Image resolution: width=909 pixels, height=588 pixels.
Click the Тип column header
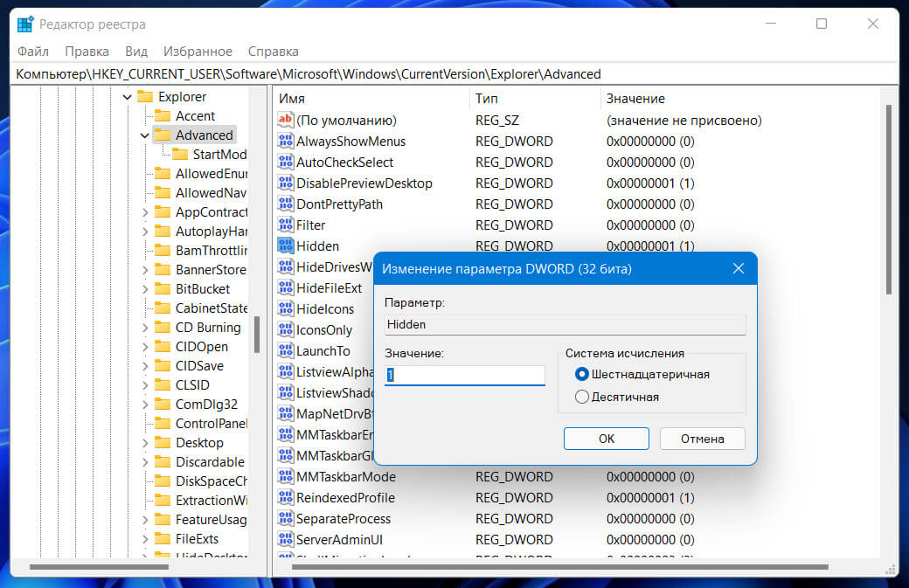(x=535, y=99)
